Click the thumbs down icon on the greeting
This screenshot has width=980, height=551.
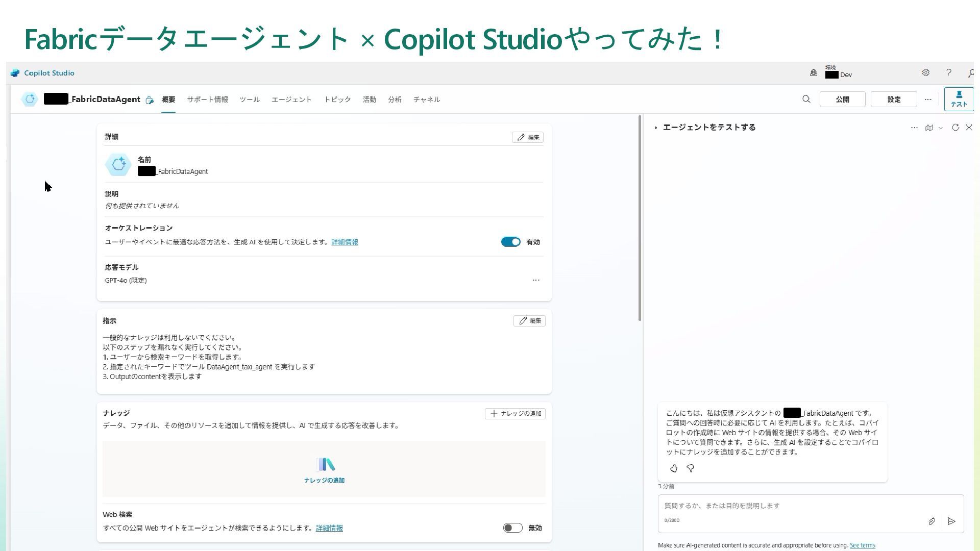coord(690,468)
